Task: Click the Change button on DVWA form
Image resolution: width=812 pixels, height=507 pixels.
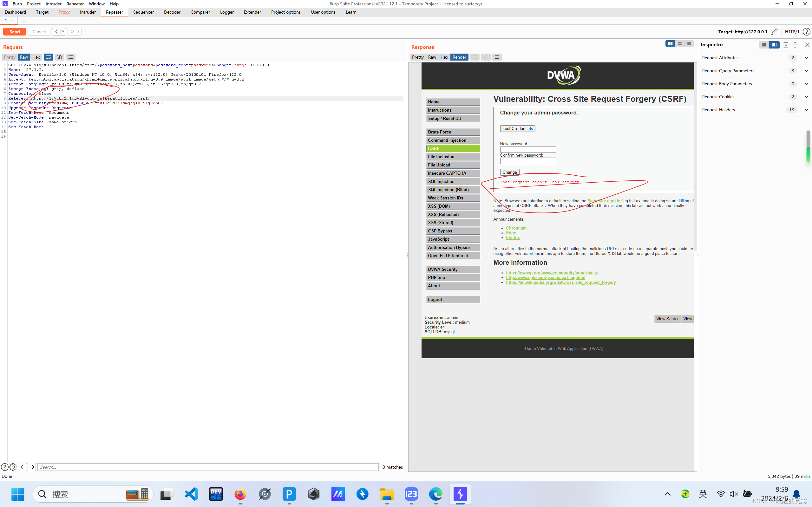Action: click(509, 172)
